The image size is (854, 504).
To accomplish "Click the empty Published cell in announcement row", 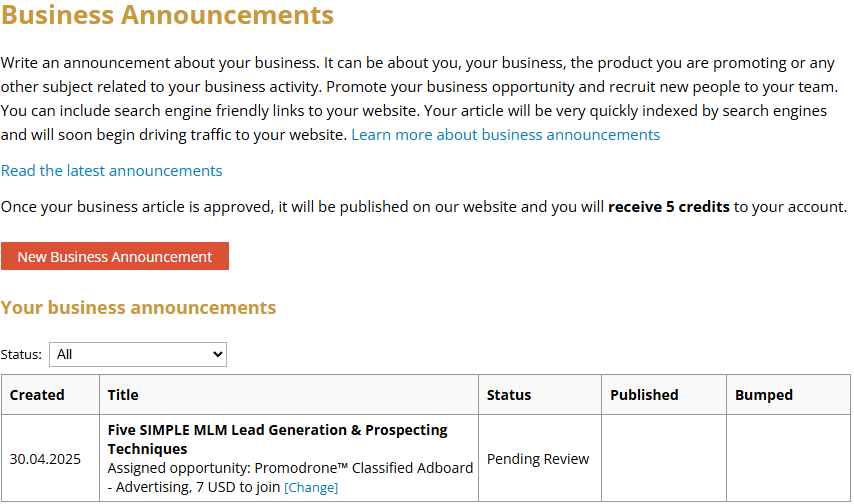I will click(663, 459).
